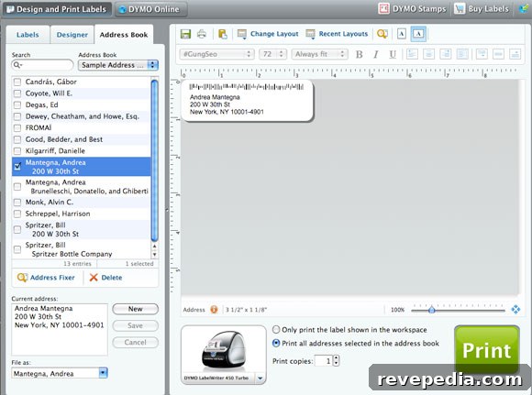Open the DYMO Online tab
532x395 pixels.
[150, 9]
